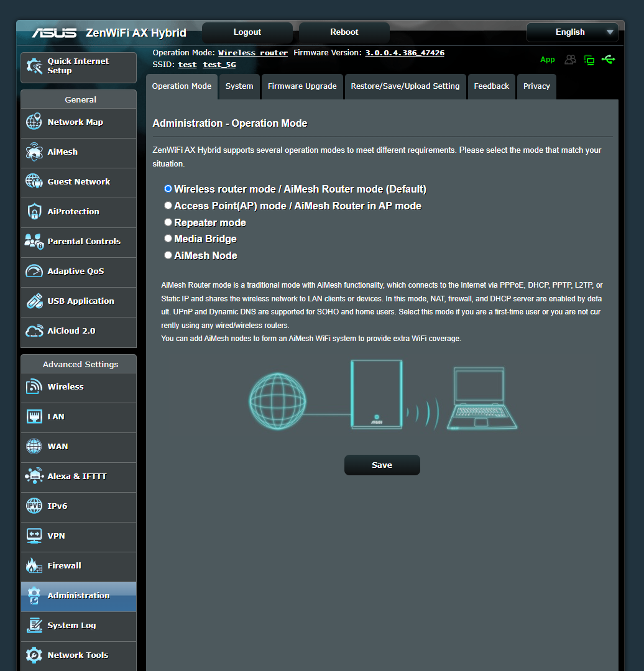Viewport: 644px width, 671px height.
Task: Open the English language dropdown
Action: click(x=571, y=32)
